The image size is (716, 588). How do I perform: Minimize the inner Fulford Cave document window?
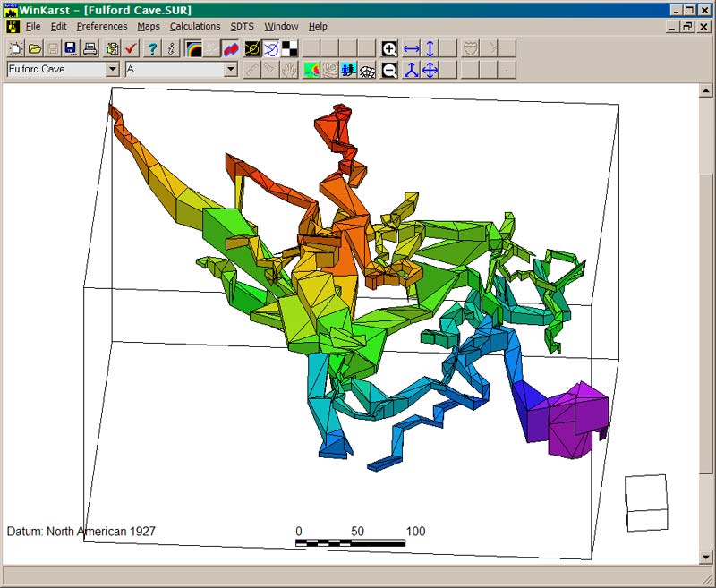pos(671,27)
